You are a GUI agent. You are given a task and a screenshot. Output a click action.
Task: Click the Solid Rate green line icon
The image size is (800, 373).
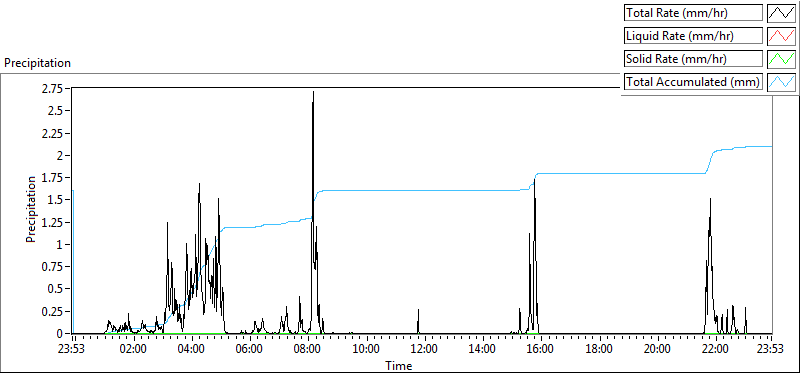tap(781, 59)
